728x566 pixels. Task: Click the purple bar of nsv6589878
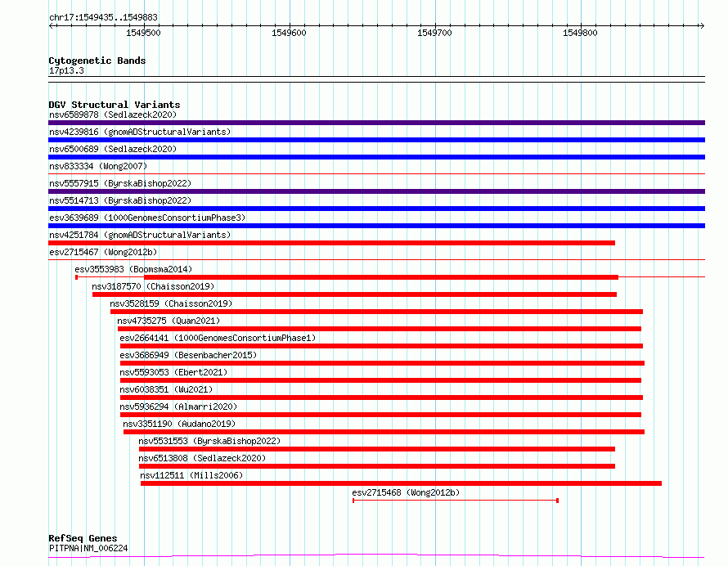pos(376,123)
